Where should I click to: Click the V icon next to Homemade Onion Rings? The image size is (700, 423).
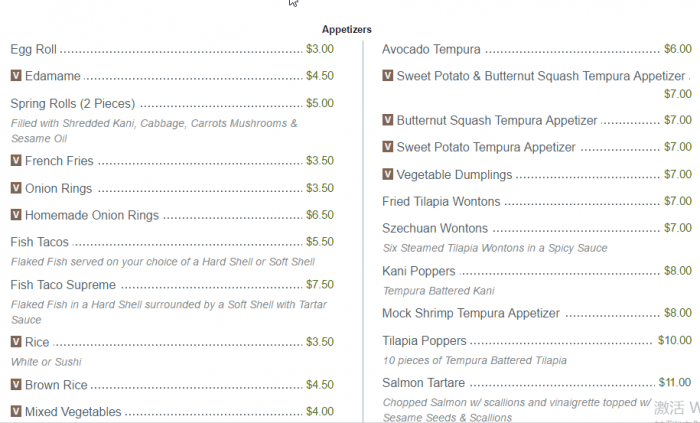point(16,215)
